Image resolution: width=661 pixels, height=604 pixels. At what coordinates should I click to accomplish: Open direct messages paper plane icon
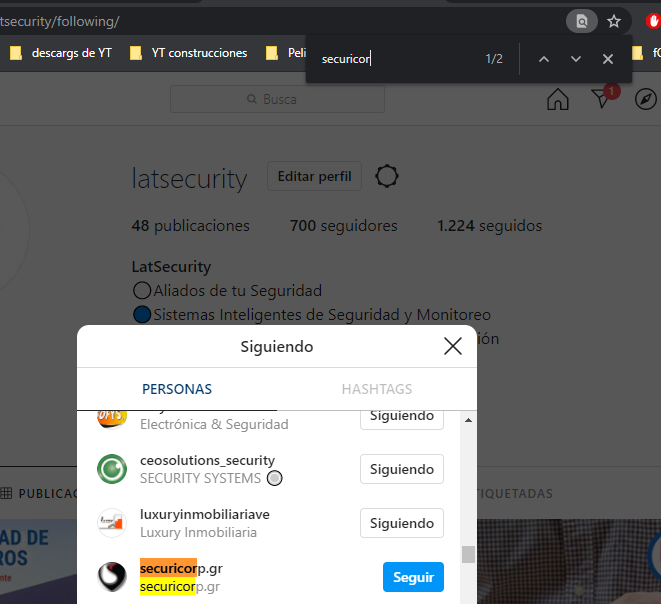coord(602,99)
